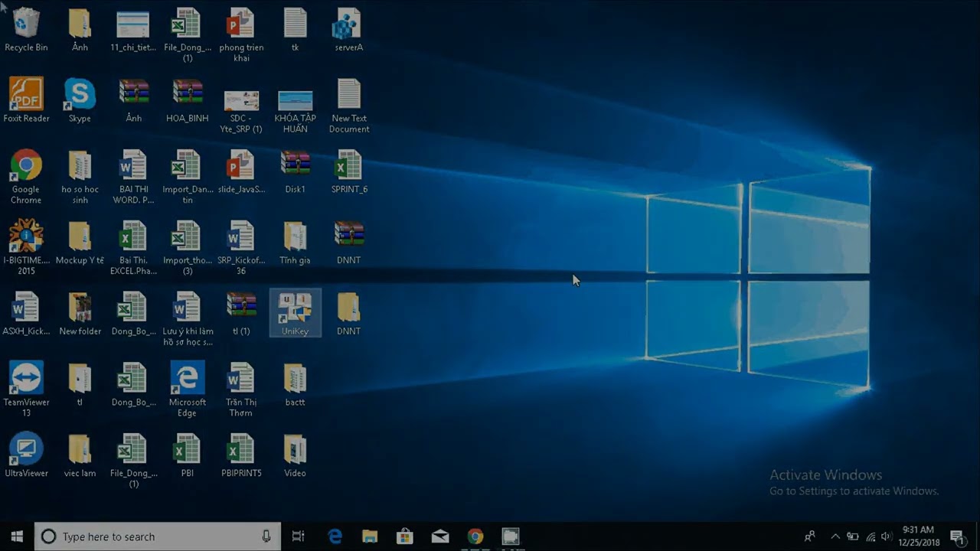Viewport: 980px width, 551px height.
Task: Open Task View from the taskbar
Action: (x=299, y=536)
